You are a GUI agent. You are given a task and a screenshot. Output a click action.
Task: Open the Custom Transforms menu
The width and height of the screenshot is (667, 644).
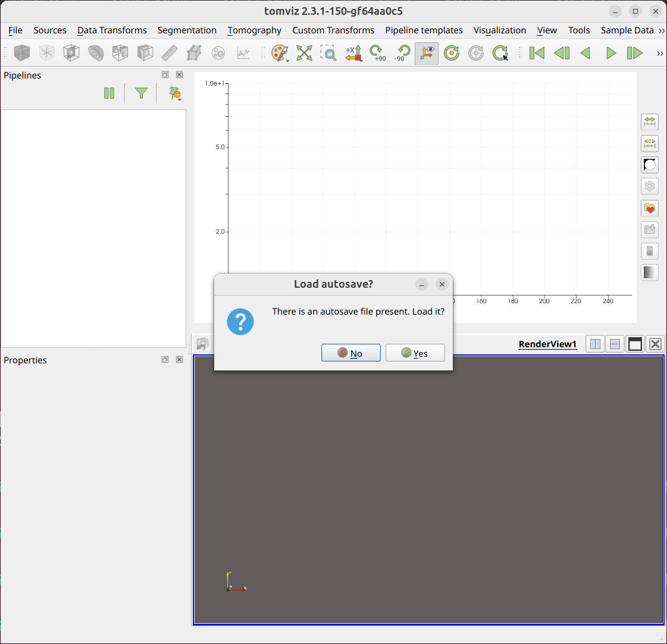click(333, 30)
